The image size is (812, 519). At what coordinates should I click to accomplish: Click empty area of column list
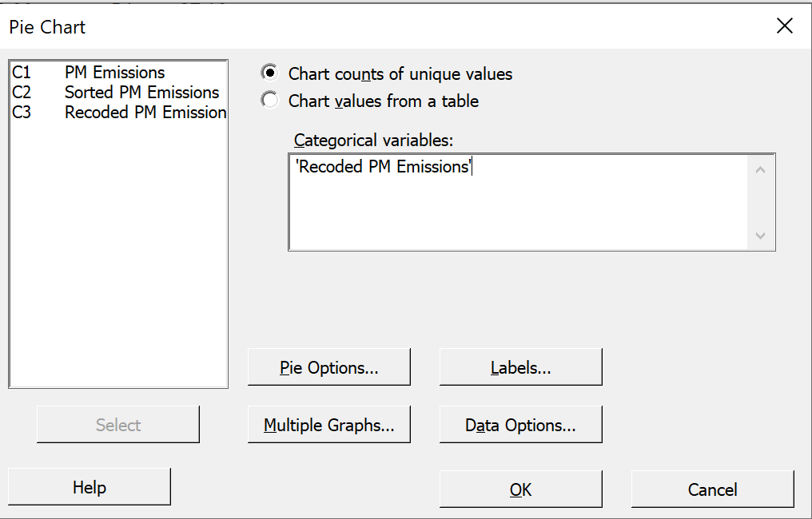click(118, 254)
